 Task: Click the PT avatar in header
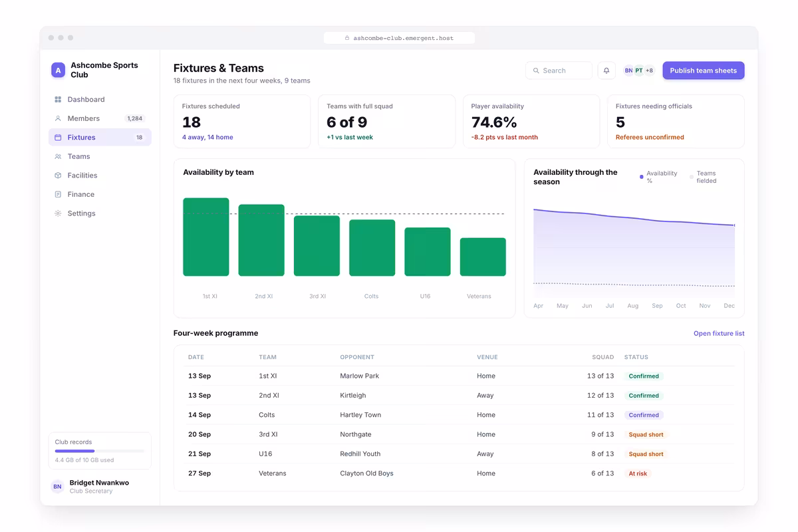pyautogui.click(x=639, y=70)
